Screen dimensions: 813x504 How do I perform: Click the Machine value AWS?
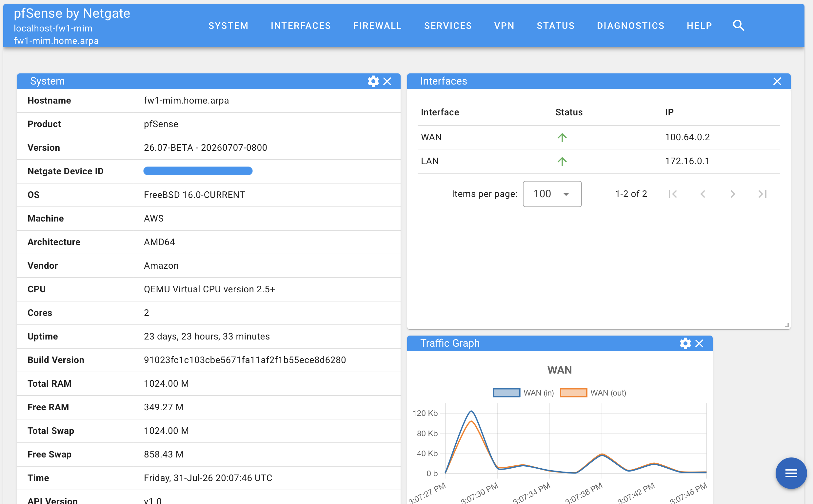point(154,219)
